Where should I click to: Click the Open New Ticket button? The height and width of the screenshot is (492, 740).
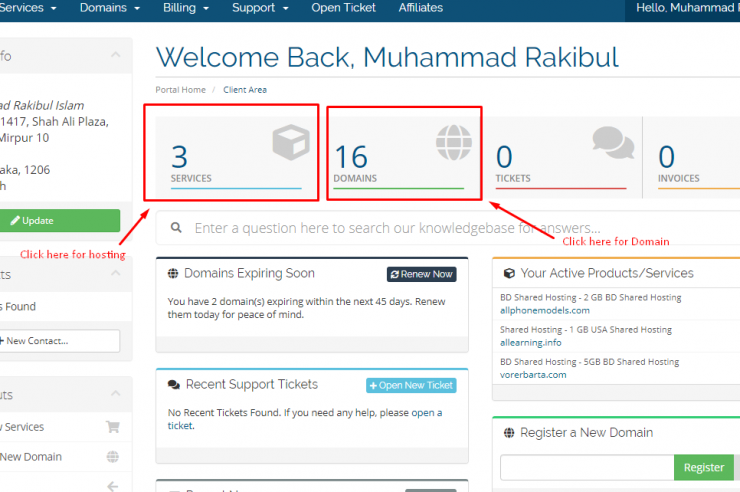click(x=410, y=385)
